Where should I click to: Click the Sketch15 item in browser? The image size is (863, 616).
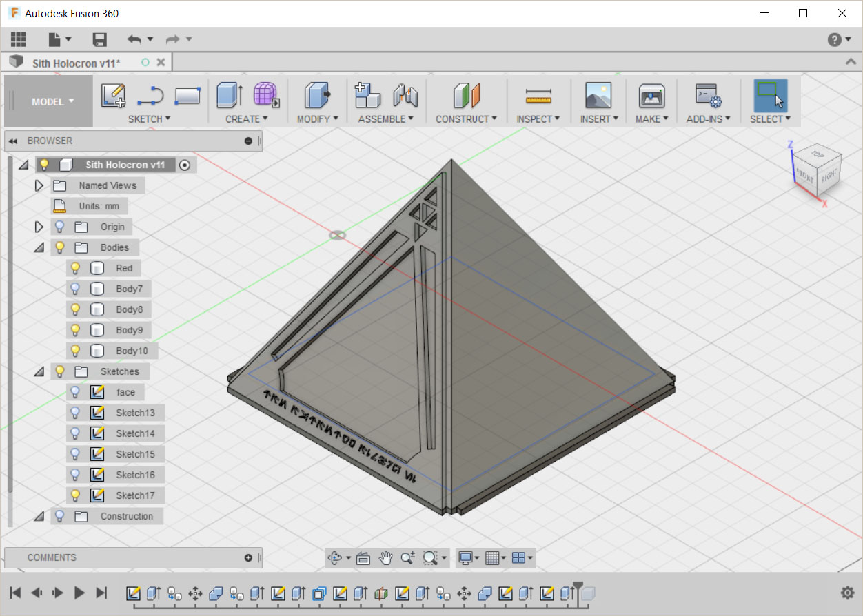(135, 454)
